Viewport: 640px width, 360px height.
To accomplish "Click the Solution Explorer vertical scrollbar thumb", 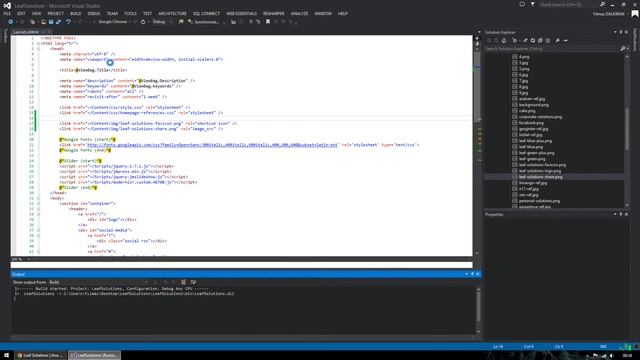I will tap(627, 129).
